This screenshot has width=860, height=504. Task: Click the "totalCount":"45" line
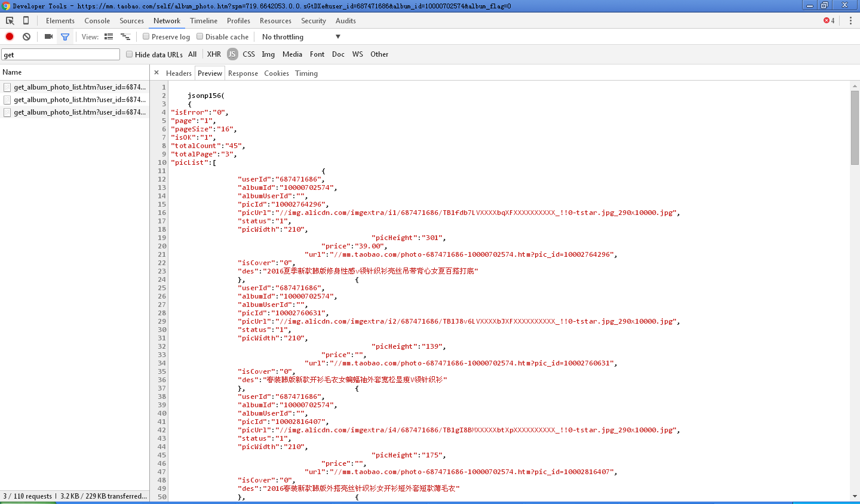tap(208, 146)
